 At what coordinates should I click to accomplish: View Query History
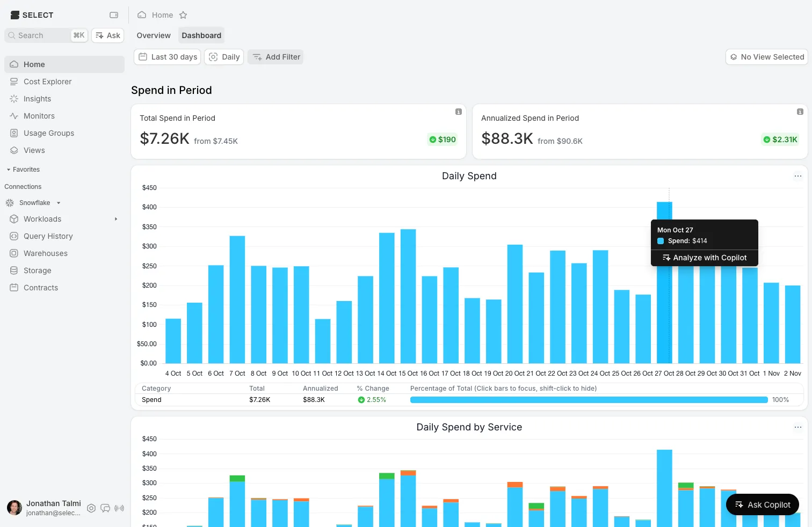[48, 236]
